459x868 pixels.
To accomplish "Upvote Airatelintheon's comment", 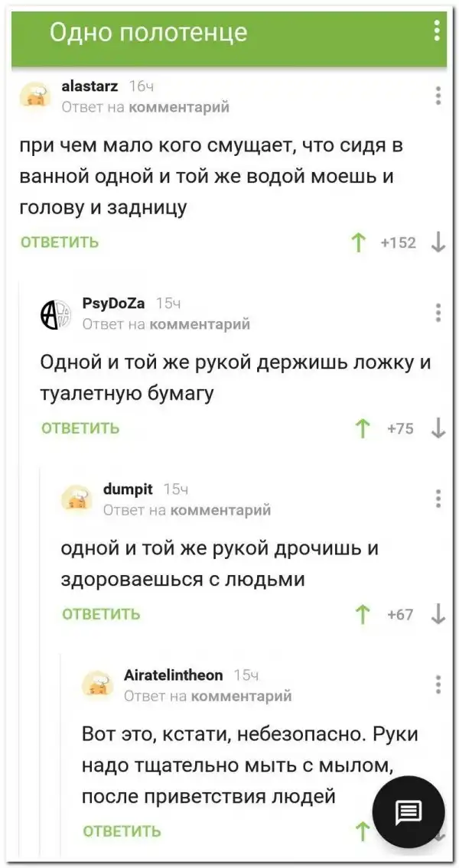I will [x=362, y=831].
